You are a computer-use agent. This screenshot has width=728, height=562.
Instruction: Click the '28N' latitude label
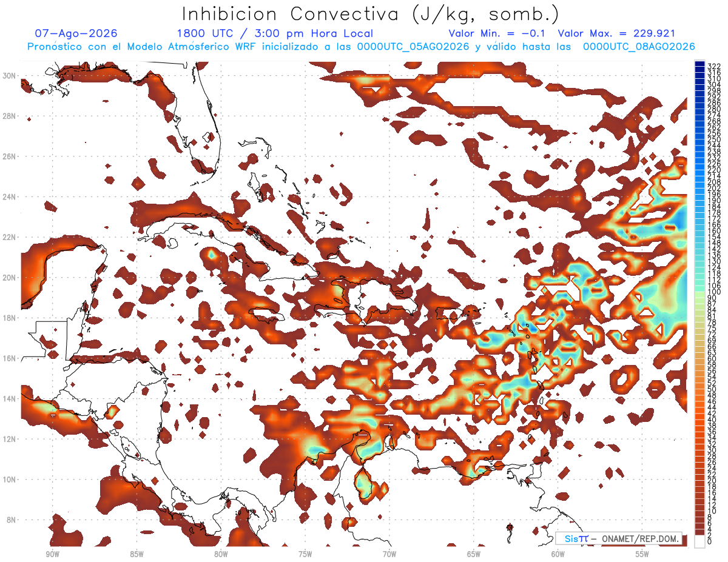click(9, 116)
